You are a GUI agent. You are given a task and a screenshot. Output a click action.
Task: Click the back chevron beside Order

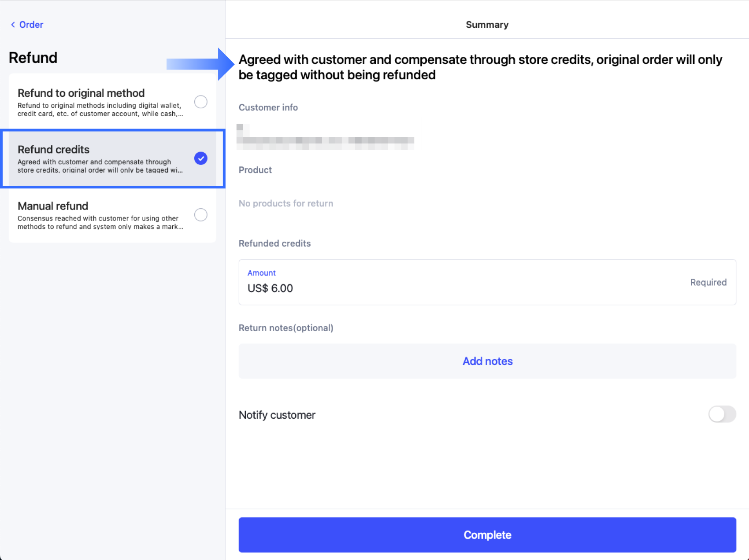tap(13, 25)
